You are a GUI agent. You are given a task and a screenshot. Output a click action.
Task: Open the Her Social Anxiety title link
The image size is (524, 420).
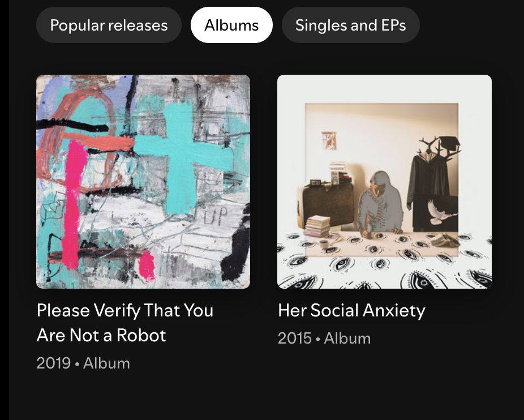tap(351, 310)
